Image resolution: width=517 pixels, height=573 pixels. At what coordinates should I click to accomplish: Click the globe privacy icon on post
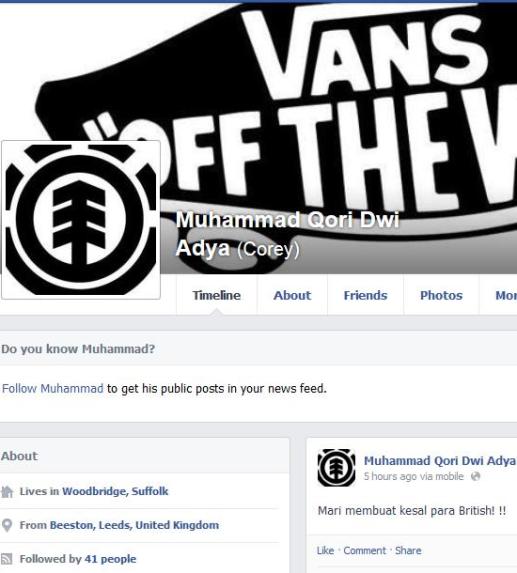pyautogui.click(x=475, y=476)
